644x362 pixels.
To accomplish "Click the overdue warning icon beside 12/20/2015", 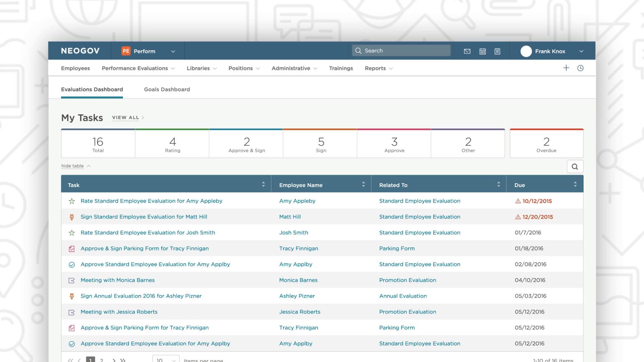I will (518, 217).
